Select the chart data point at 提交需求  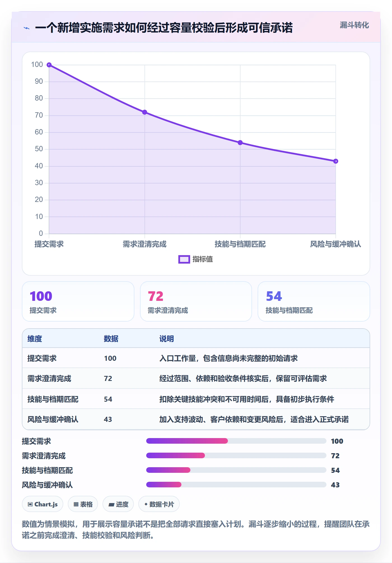click(x=49, y=65)
